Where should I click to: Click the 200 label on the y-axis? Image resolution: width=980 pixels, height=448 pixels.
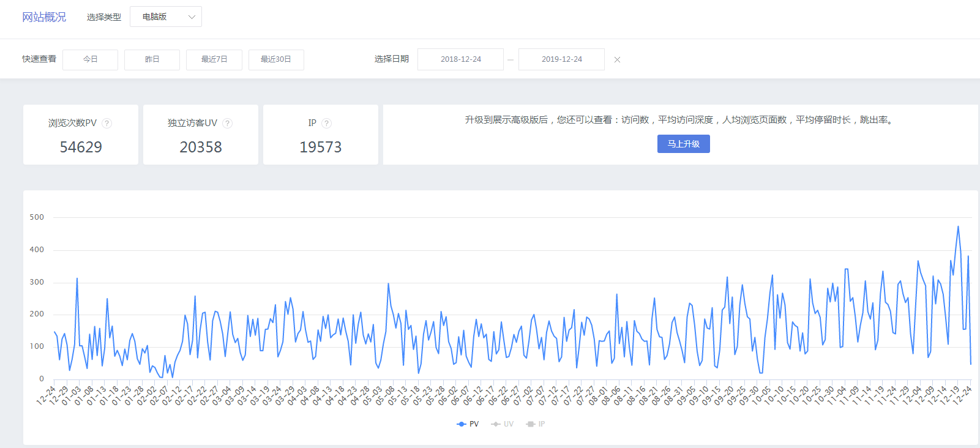pyautogui.click(x=37, y=314)
